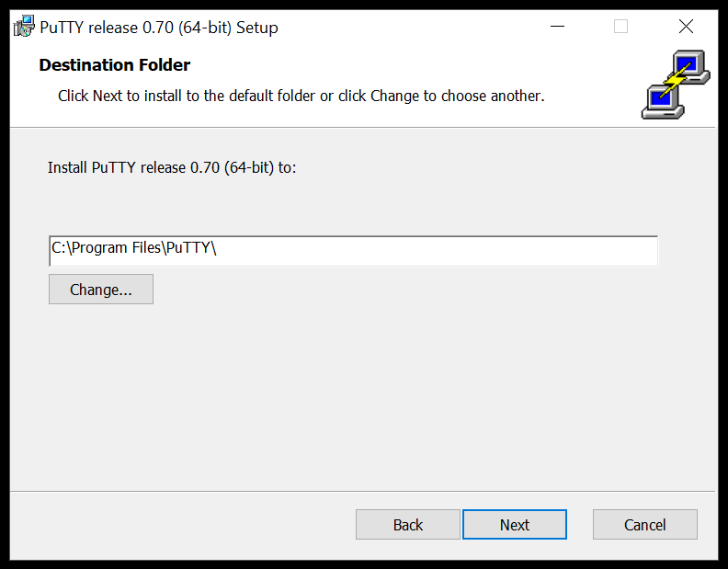The height and width of the screenshot is (569, 728).
Task: Click the 'C:\Program Files\PuTTY\' path text
Action: (134, 247)
